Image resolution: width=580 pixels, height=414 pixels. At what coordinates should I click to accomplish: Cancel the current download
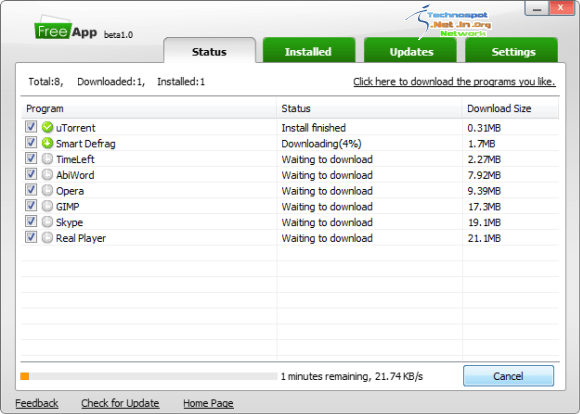[508, 376]
